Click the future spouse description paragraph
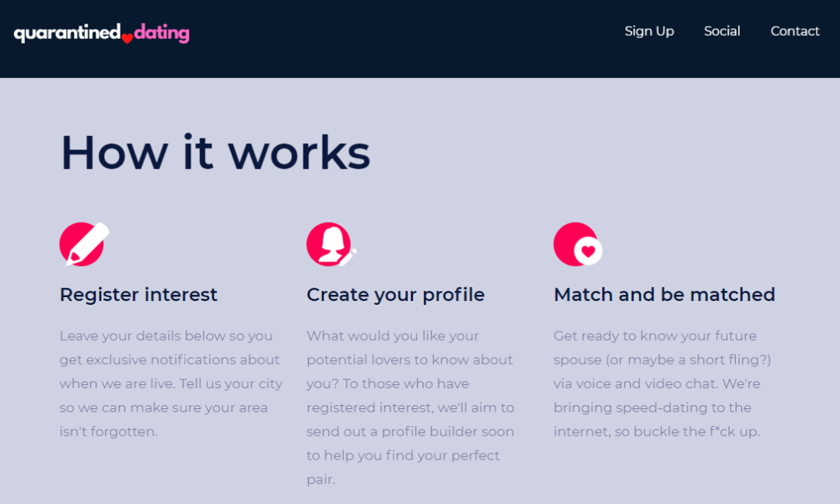This screenshot has width=840, height=504. [662, 383]
